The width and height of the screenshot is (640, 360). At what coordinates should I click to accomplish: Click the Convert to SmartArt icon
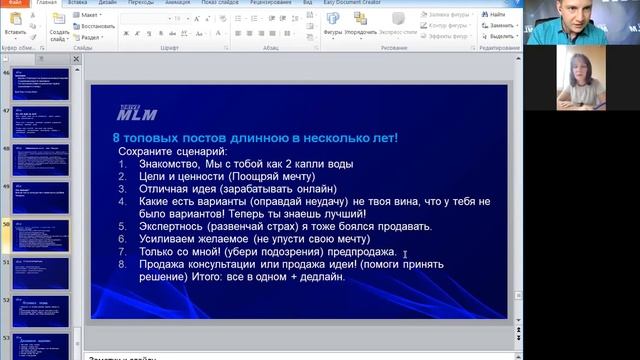pos(310,37)
